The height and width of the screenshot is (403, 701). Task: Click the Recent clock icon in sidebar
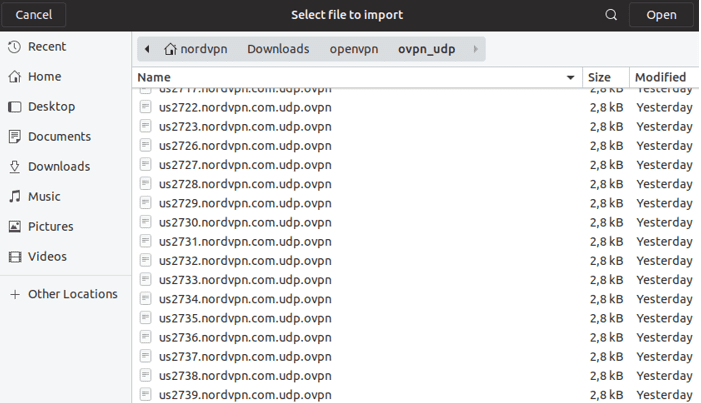coord(14,47)
